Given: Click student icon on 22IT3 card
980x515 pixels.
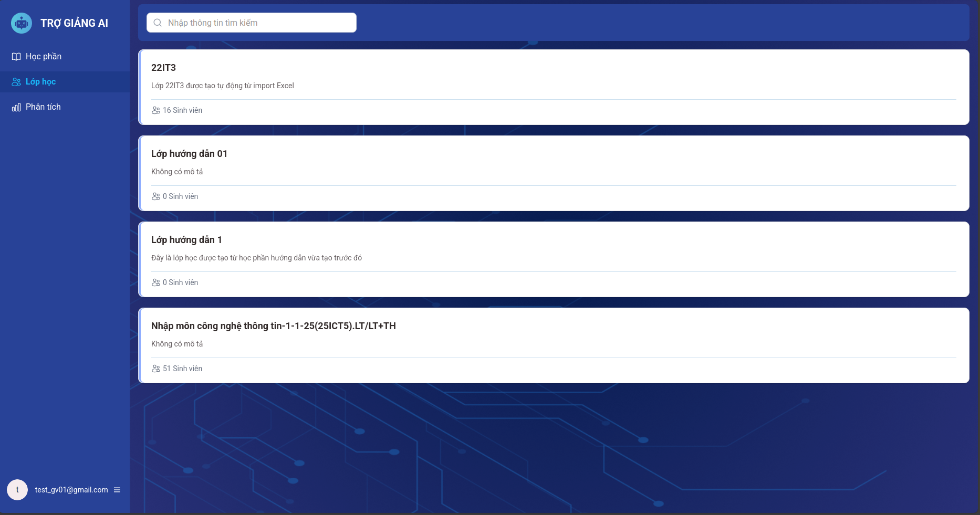Looking at the screenshot, I should [156, 110].
